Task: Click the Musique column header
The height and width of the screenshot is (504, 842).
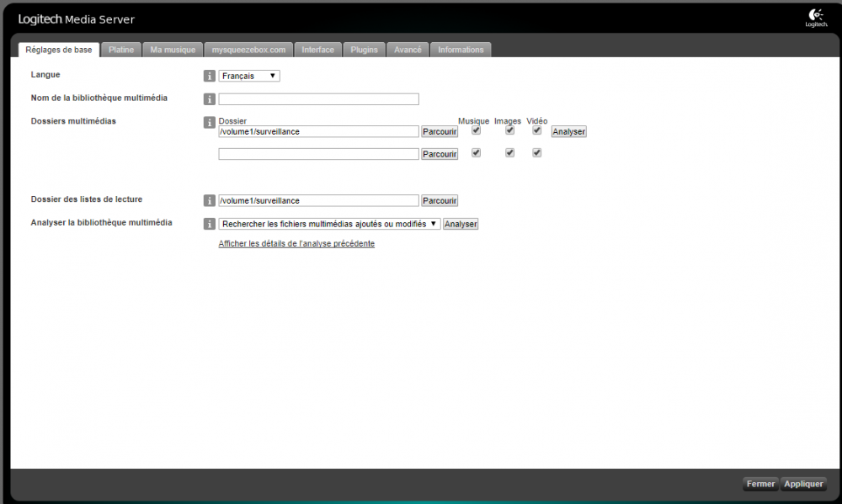Action: [473, 121]
